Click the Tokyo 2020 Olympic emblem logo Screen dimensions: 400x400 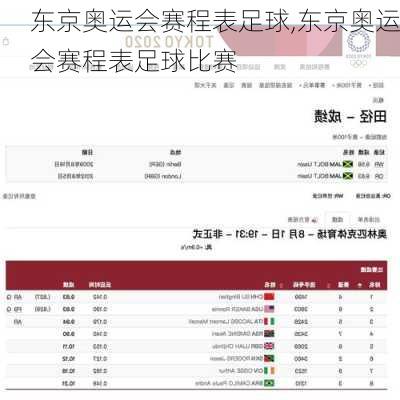tap(358, 48)
